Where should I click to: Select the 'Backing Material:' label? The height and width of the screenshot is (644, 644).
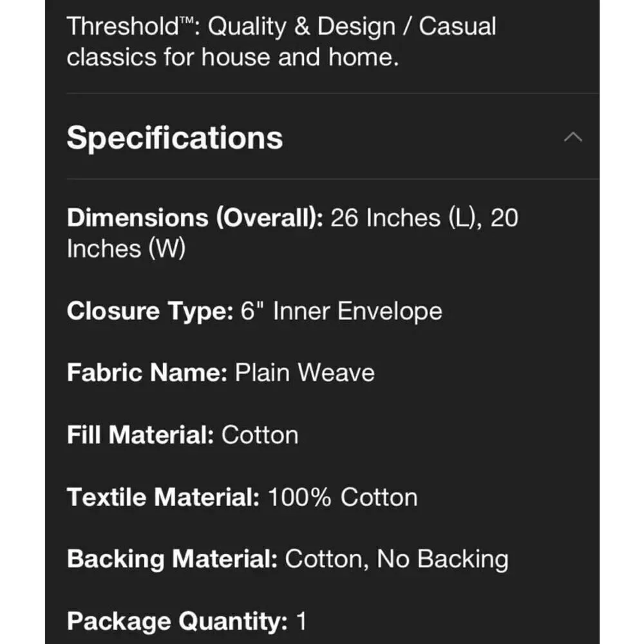pos(172,559)
